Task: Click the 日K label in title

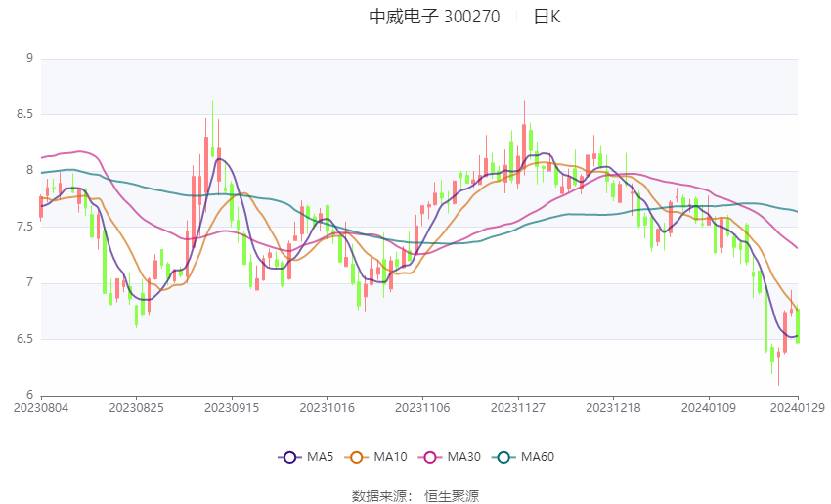Action: 547,17
